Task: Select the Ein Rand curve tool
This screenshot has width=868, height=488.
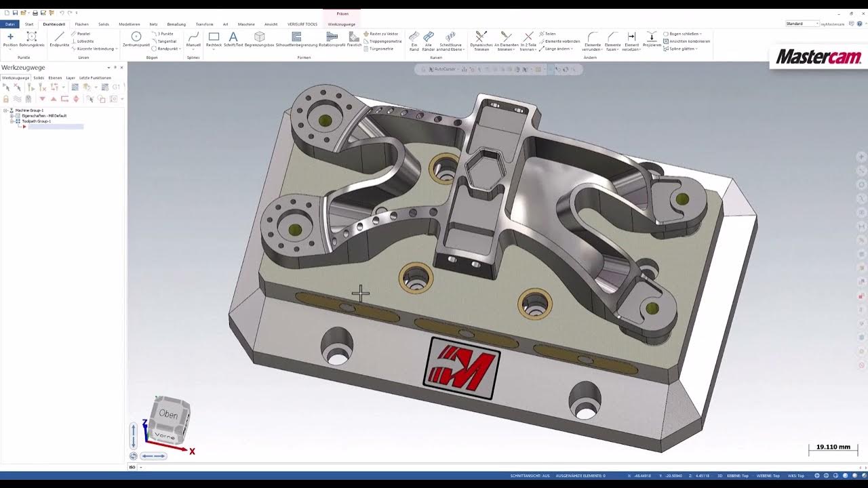Action: pos(414,41)
